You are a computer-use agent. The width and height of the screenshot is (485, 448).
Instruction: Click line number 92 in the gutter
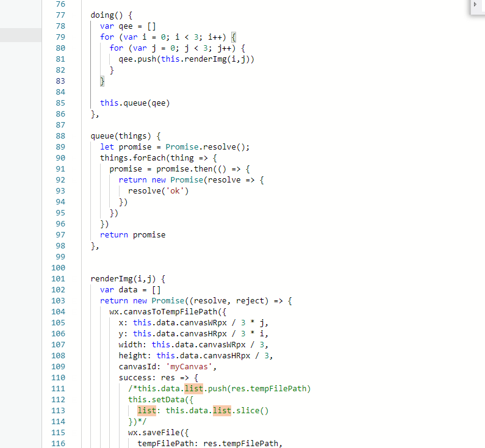pyautogui.click(x=60, y=180)
